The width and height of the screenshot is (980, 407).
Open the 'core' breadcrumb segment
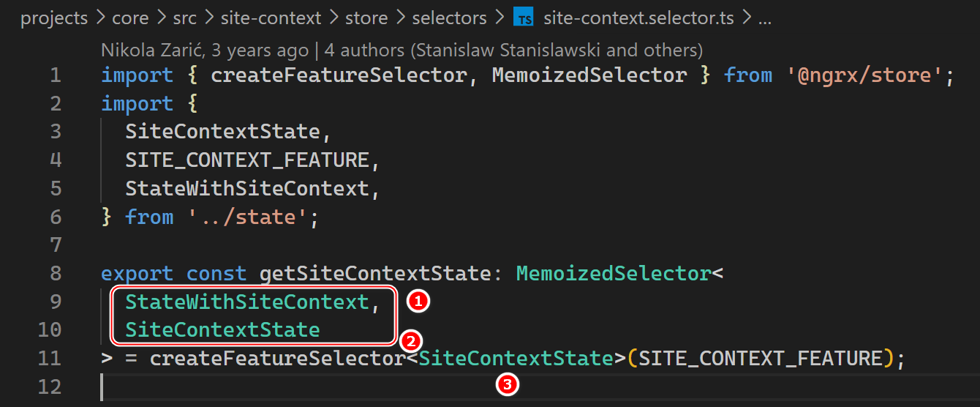130,18
